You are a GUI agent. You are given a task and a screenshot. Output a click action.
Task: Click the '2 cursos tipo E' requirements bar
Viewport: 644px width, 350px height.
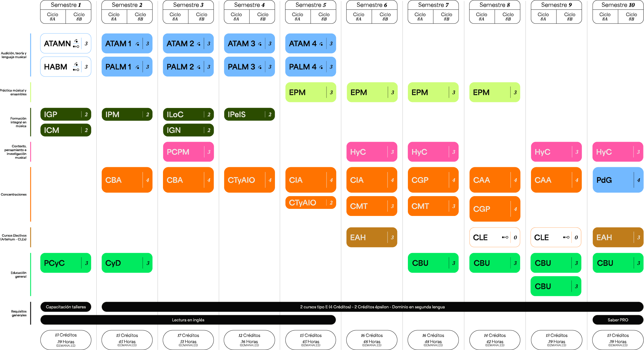372,307
